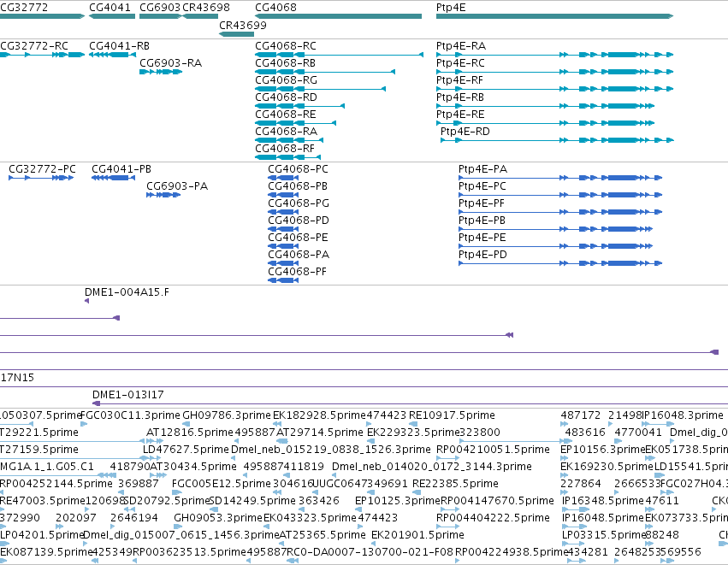Click the teal Ptp4E gene bar
The image size is (728, 565).
coord(554,16)
